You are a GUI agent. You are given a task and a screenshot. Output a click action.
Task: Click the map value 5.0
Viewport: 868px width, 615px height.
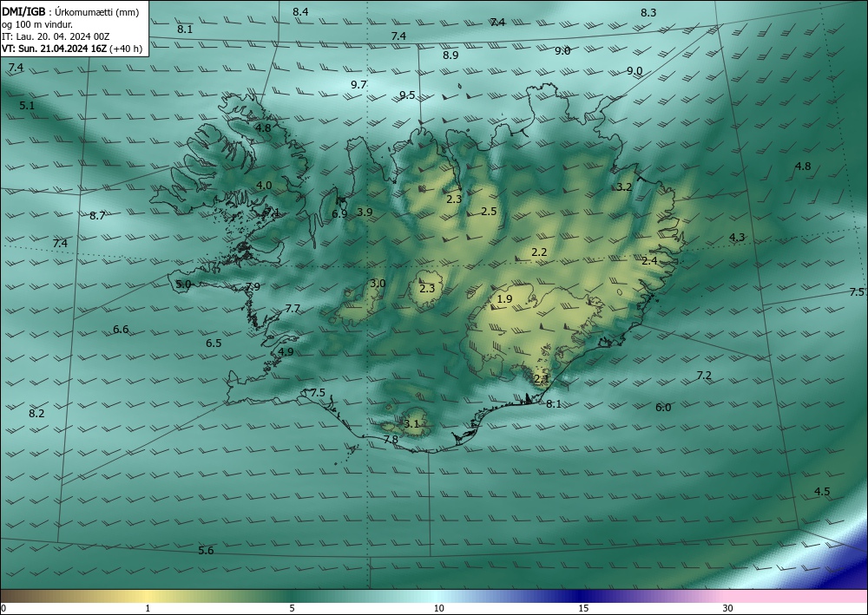pos(183,285)
